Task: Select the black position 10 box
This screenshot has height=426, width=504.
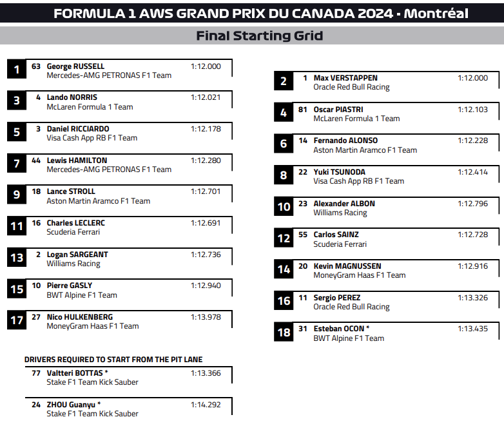Action: coord(284,207)
